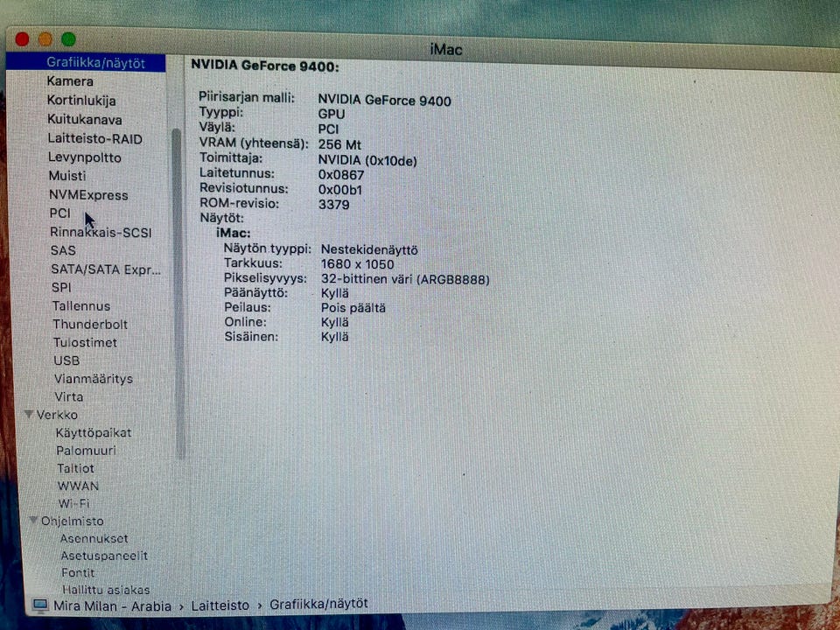Click Peilaus value 'Pois päältä'
This screenshot has height=630, width=840.
353,308
